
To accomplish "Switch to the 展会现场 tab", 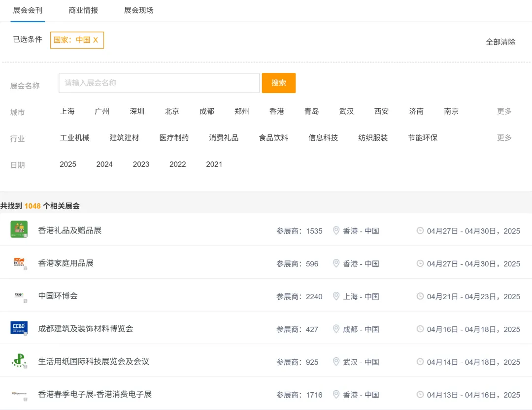I will [139, 10].
